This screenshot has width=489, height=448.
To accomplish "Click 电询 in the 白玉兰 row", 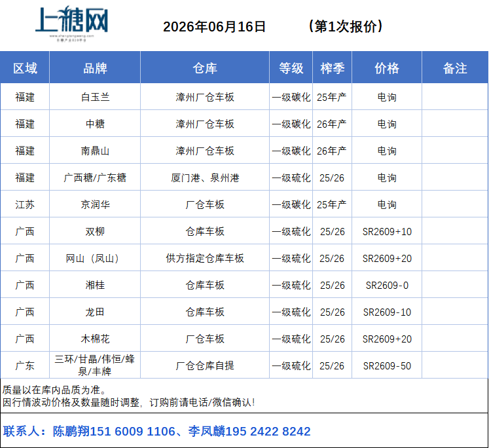I will tap(387, 97).
